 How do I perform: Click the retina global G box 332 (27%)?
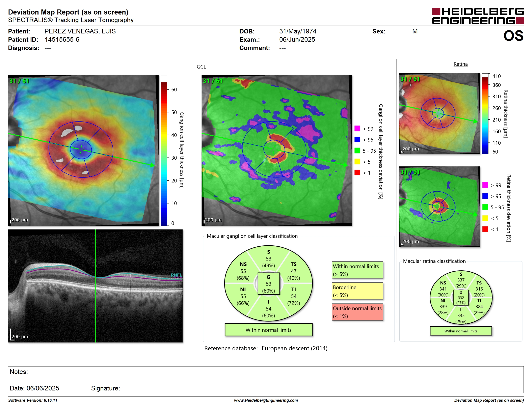[461, 298]
